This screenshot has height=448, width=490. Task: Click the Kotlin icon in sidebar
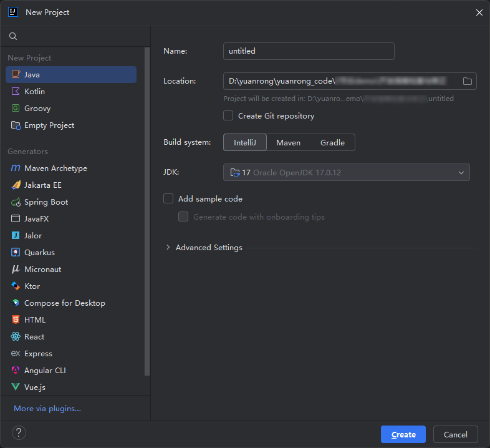point(16,92)
